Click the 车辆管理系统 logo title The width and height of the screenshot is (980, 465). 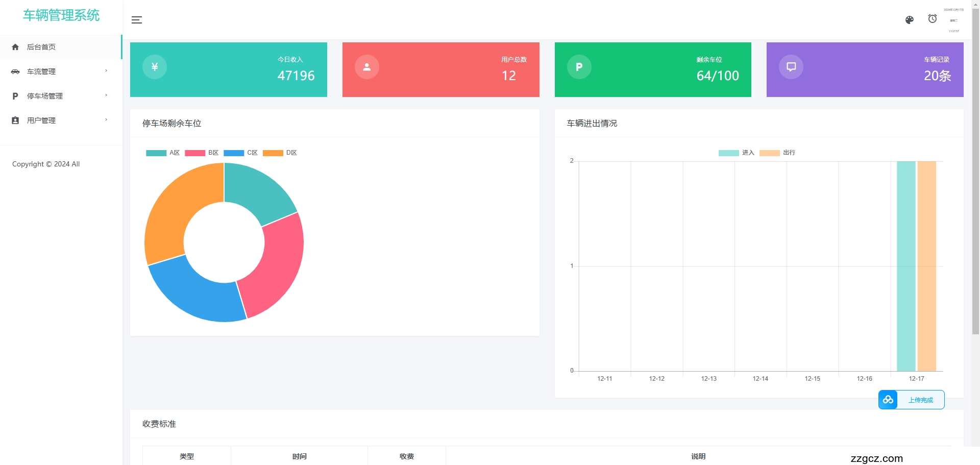[x=61, y=15]
